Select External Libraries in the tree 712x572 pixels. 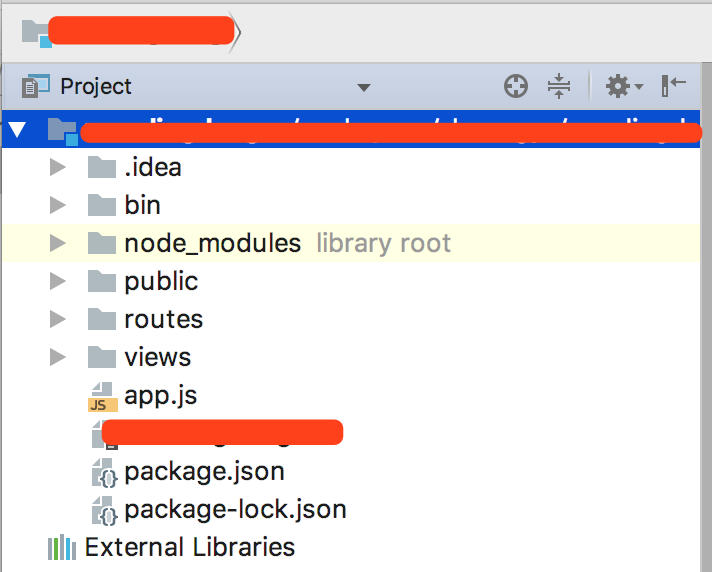(x=189, y=548)
